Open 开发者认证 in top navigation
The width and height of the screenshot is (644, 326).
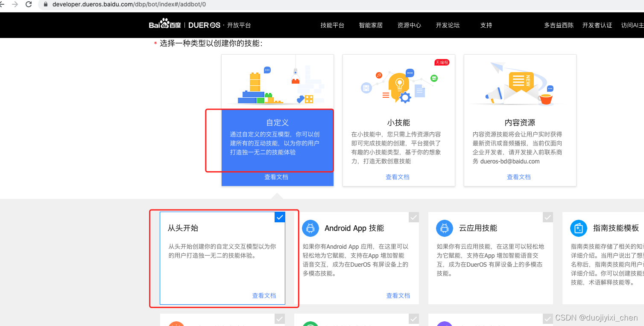[597, 25]
